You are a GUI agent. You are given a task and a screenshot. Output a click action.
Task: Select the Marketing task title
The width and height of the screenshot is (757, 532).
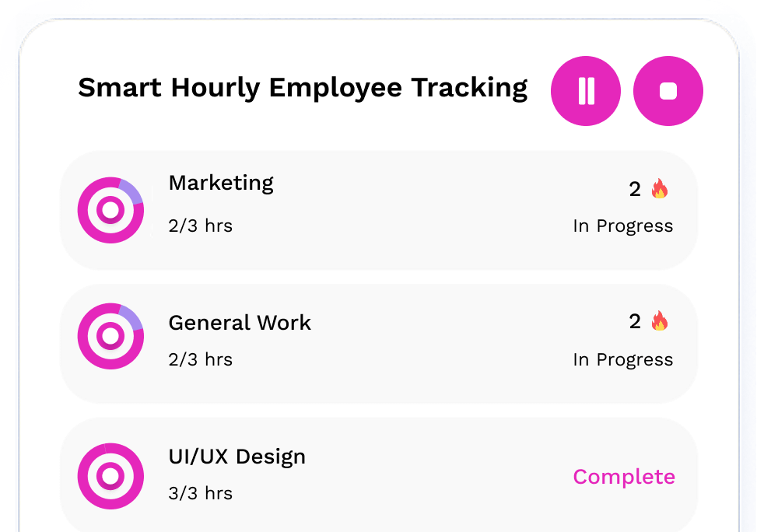(x=221, y=183)
